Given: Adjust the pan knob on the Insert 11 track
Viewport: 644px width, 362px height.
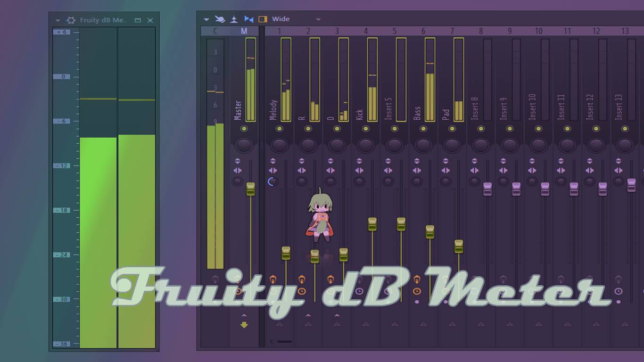Looking at the screenshot, I should click(567, 144).
